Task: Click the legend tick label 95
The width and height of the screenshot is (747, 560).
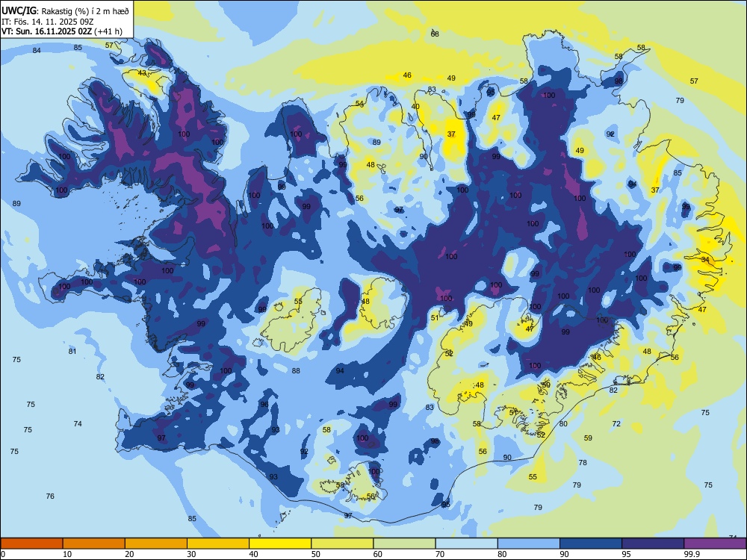Action: [627, 554]
